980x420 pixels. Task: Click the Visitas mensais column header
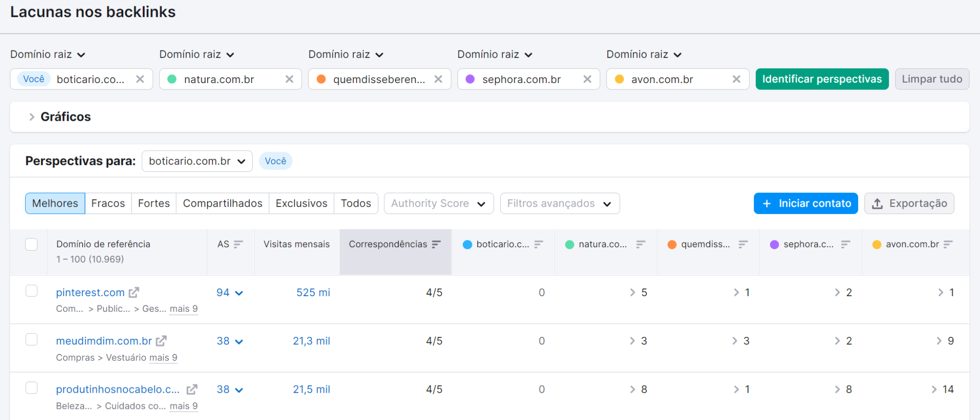296,244
